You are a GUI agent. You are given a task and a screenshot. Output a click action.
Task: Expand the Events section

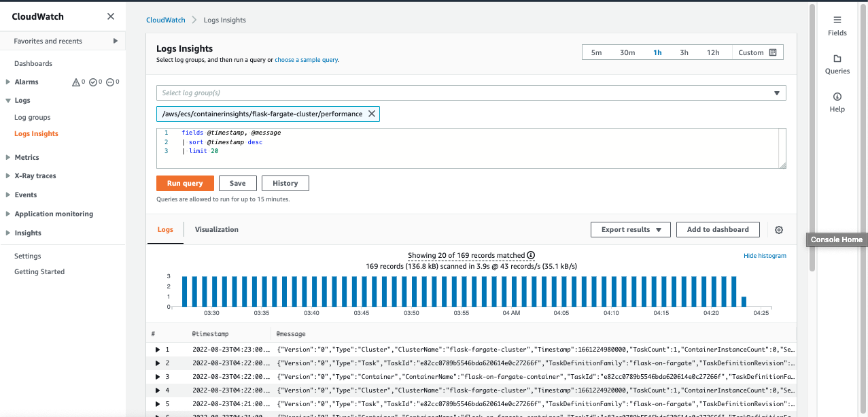tap(8, 195)
